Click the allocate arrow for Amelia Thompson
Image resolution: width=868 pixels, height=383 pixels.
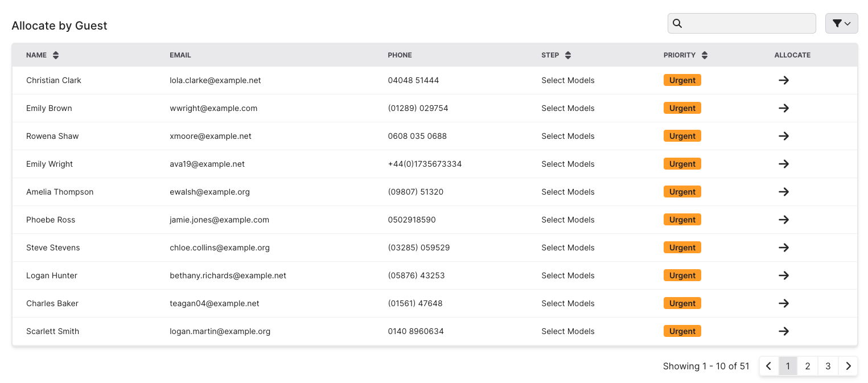pyautogui.click(x=784, y=192)
